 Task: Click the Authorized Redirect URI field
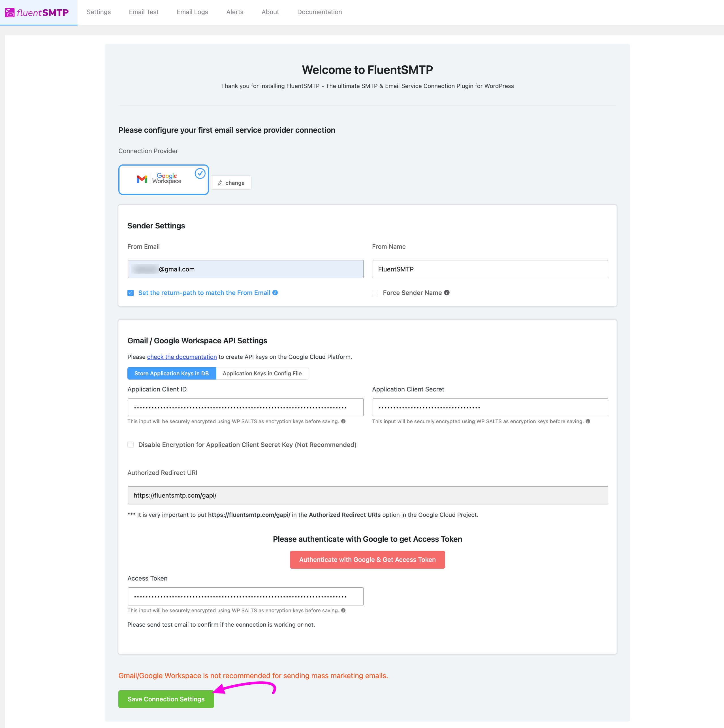click(x=368, y=495)
